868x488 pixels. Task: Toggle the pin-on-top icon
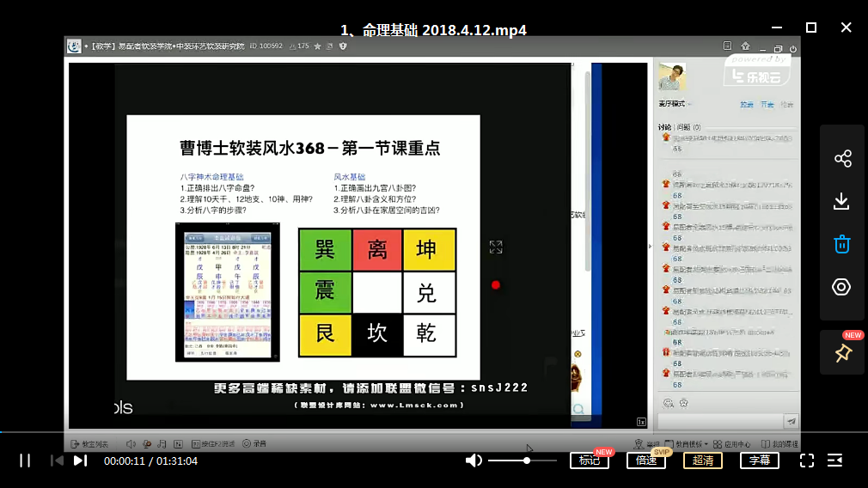[842, 353]
